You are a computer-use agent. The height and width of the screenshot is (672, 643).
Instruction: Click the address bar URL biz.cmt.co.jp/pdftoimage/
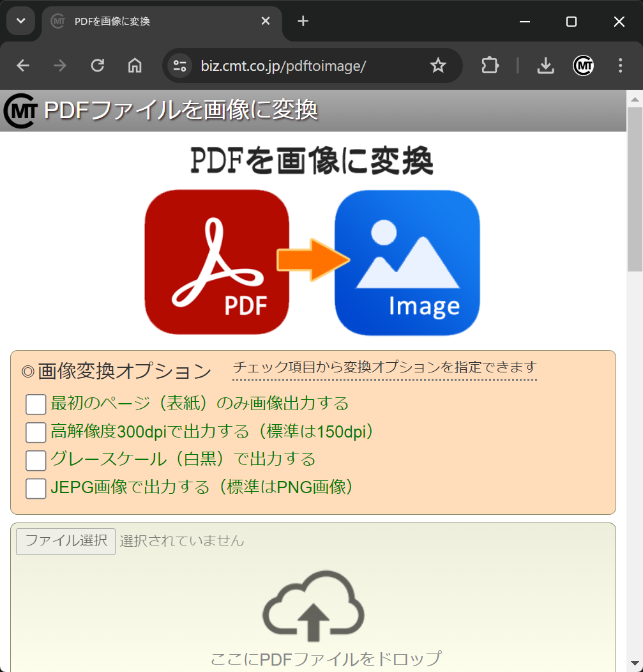pos(283,66)
